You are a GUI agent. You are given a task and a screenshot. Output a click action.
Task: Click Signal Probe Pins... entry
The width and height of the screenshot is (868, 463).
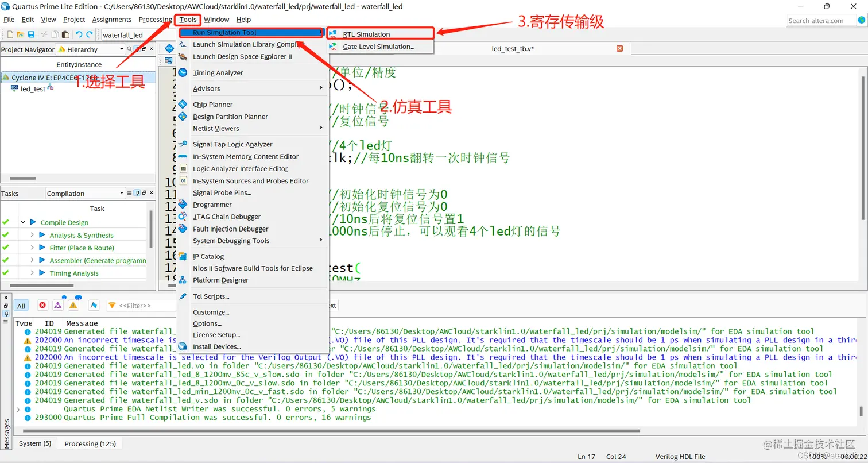(x=222, y=193)
